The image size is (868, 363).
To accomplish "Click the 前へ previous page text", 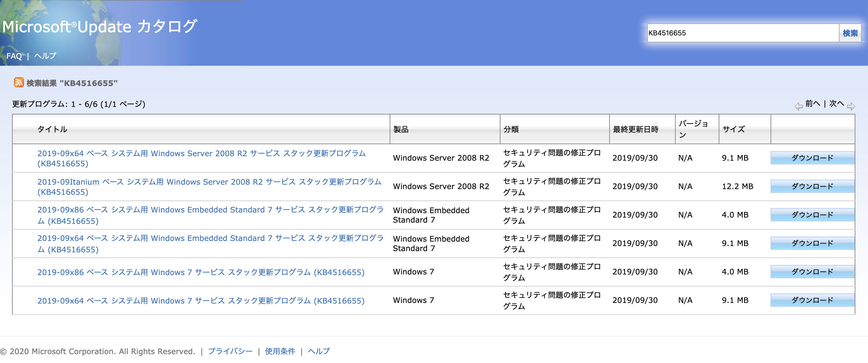I will (813, 103).
